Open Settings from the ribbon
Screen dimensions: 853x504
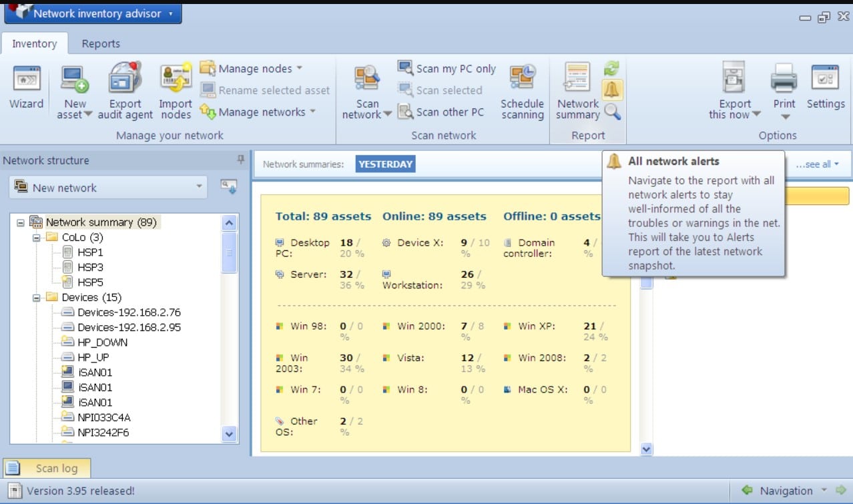coord(826,87)
